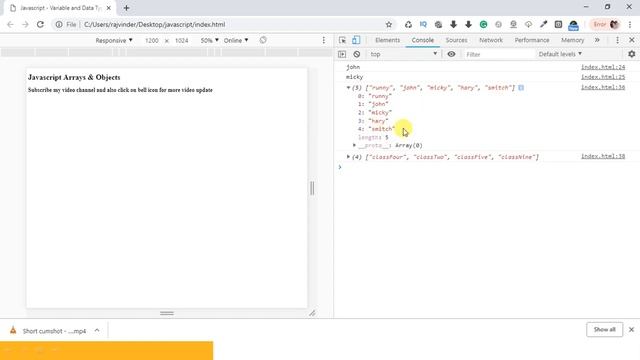The image size is (640, 360).
Task: Rotate the device viewport icon
Action: click(263, 40)
